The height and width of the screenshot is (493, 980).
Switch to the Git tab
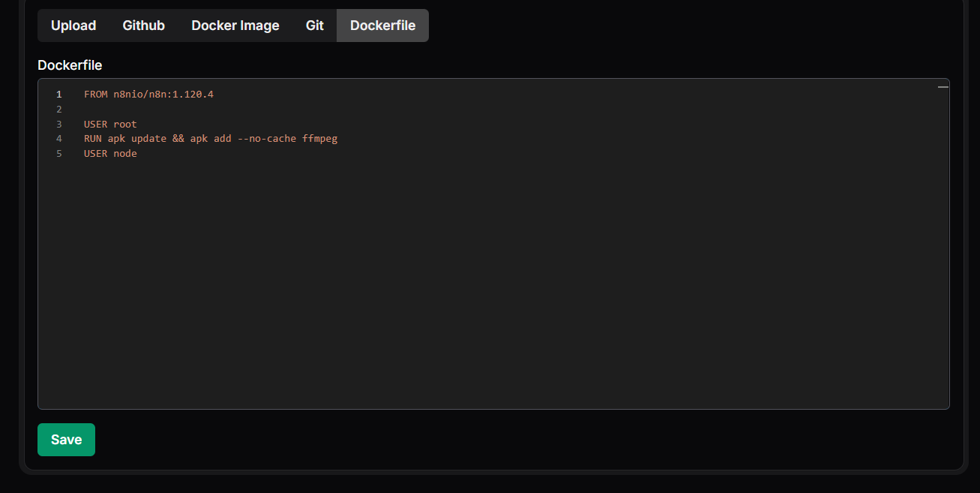315,26
